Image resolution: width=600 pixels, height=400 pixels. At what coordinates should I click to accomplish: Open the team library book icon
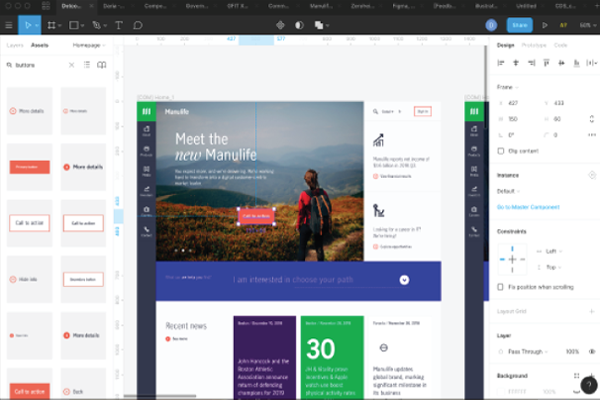[101, 65]
